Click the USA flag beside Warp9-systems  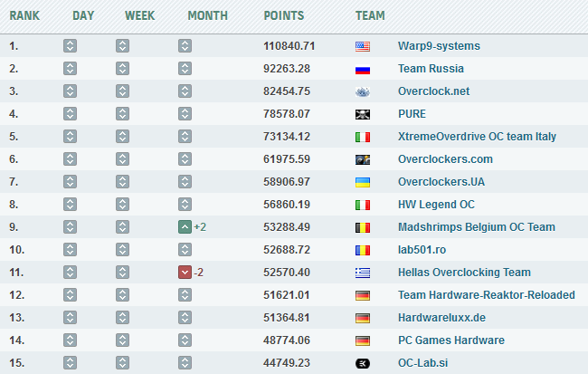[x=363, y=46]
